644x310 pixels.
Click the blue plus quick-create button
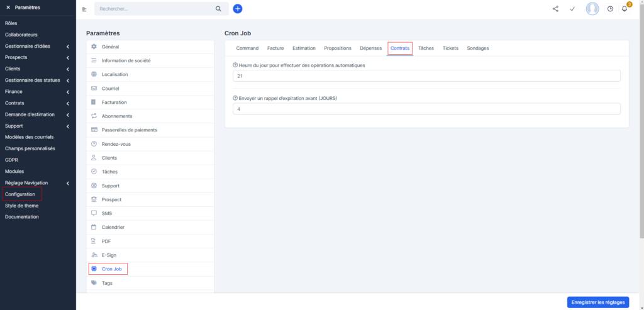237,9
